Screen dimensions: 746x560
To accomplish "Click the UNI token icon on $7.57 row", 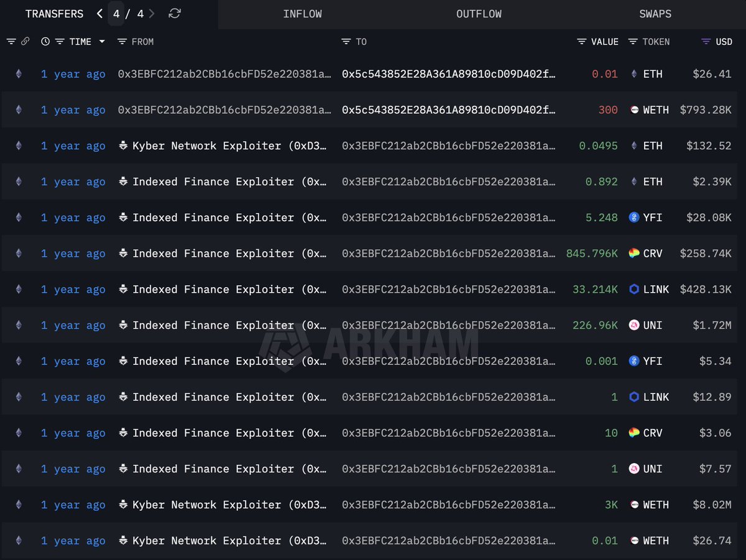I will click(634, 469).
